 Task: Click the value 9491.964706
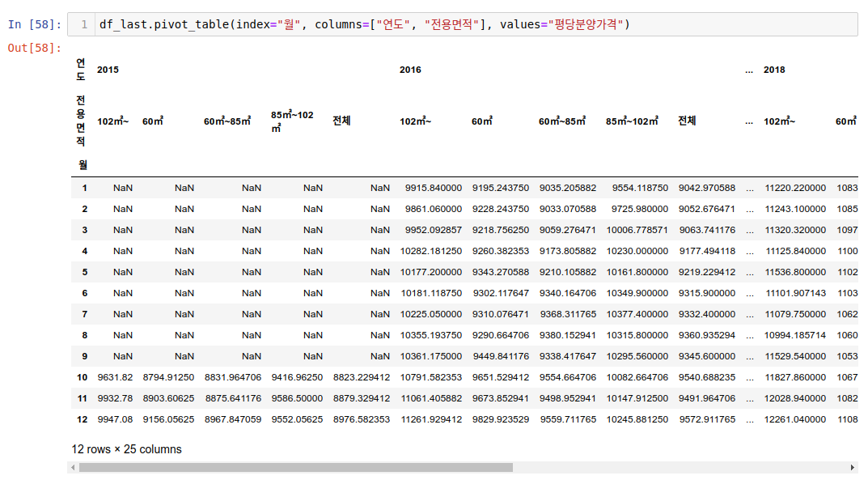click(x=707, y=398)
